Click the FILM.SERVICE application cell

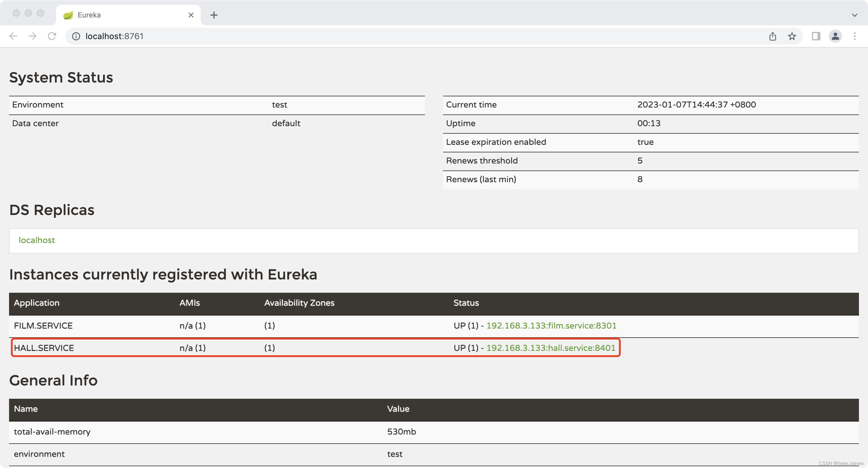43,326
